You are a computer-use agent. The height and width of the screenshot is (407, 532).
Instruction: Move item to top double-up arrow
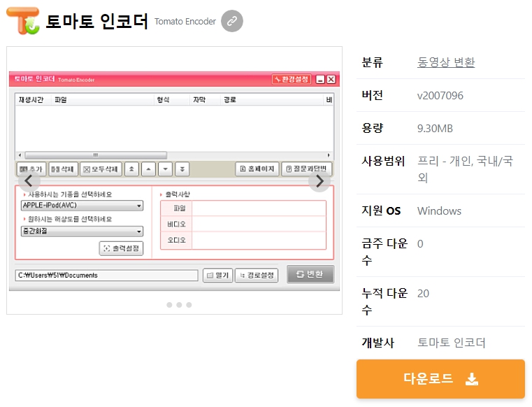click(x=131, y=169)
